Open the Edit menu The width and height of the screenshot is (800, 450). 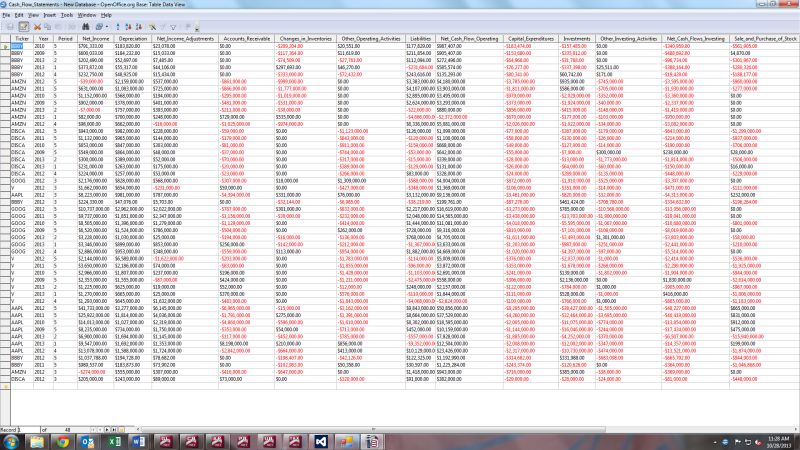19,15
